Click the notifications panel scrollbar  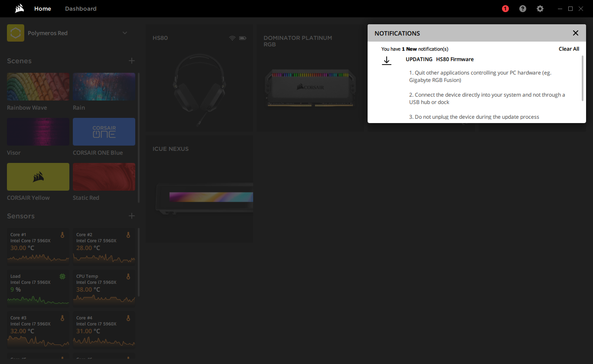click(x=583, y=78)
